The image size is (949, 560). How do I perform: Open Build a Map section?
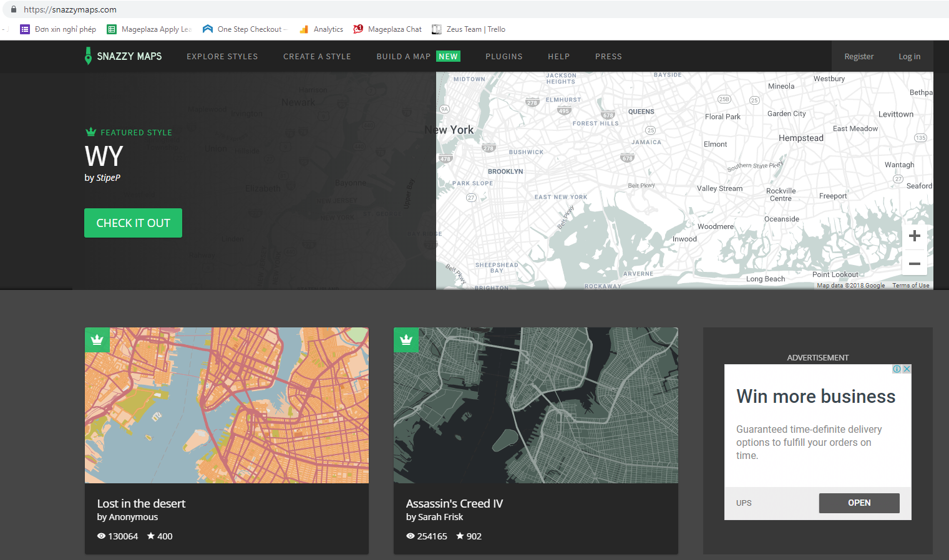[404, 57]
